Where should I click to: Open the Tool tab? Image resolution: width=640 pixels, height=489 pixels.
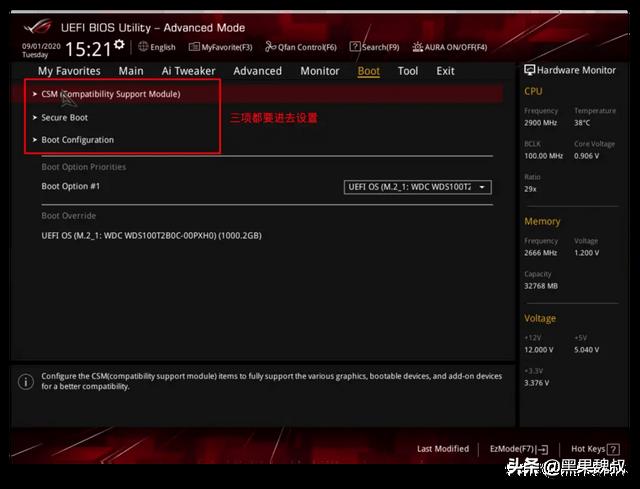[x=408, y=71]
